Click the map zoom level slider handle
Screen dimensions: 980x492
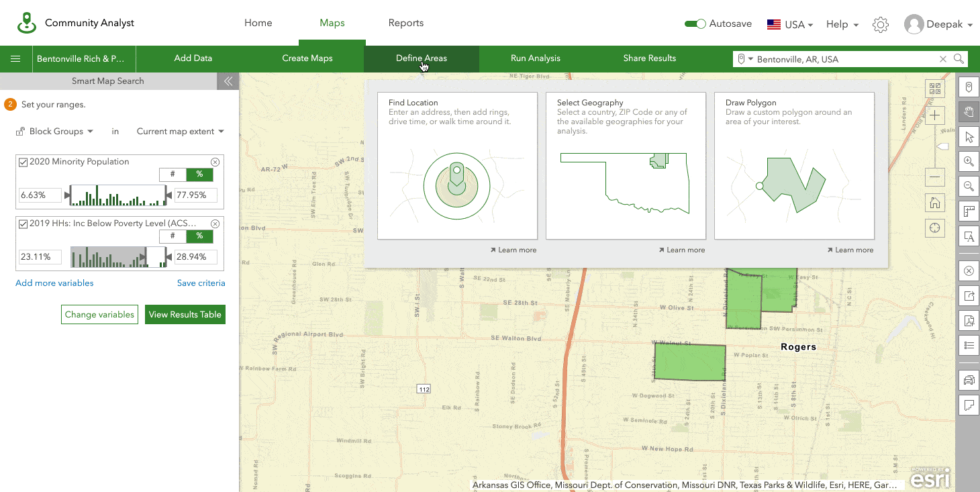942,146
